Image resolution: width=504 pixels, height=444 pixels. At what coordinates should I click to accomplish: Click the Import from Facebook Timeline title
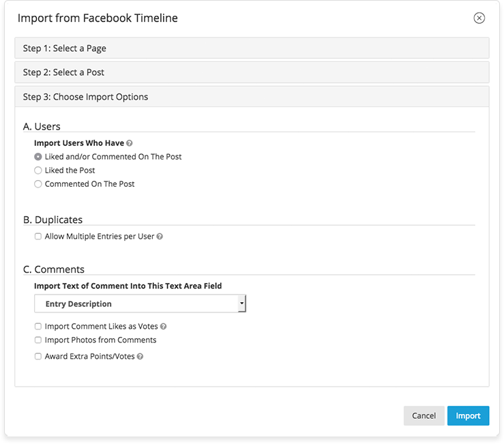click(x=98, y=18)
